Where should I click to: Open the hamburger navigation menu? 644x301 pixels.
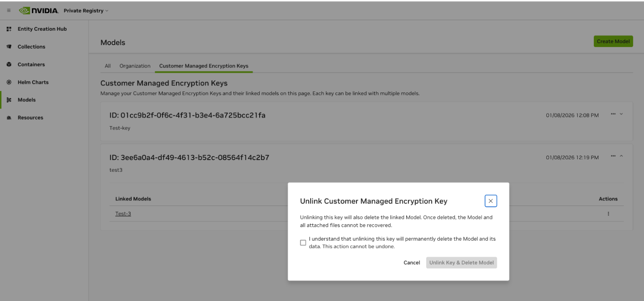tap(9, 10)
